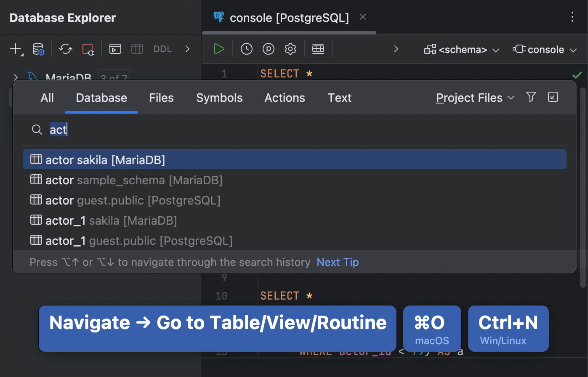Image resolution: width=588 pixels, height=377 pixels.
Task: Click the In-Editor Results table icon
Action: point(318,49)
